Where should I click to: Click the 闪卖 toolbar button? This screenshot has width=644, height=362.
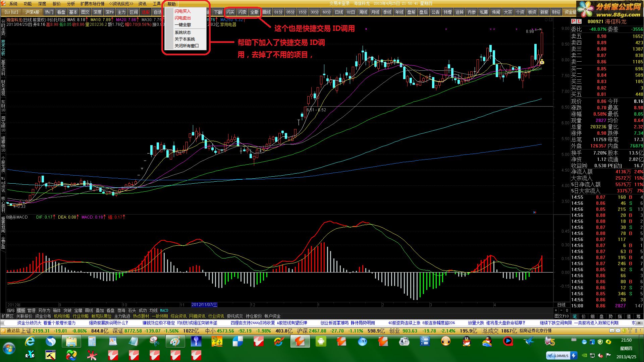click(243, 12)
